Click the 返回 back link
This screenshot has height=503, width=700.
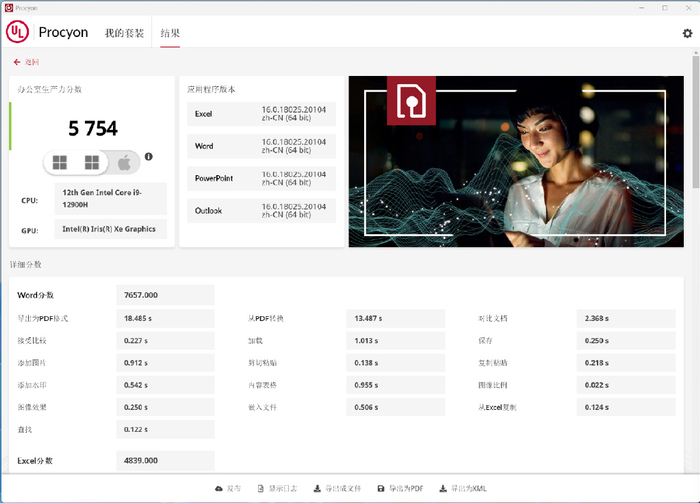(32, 62)
